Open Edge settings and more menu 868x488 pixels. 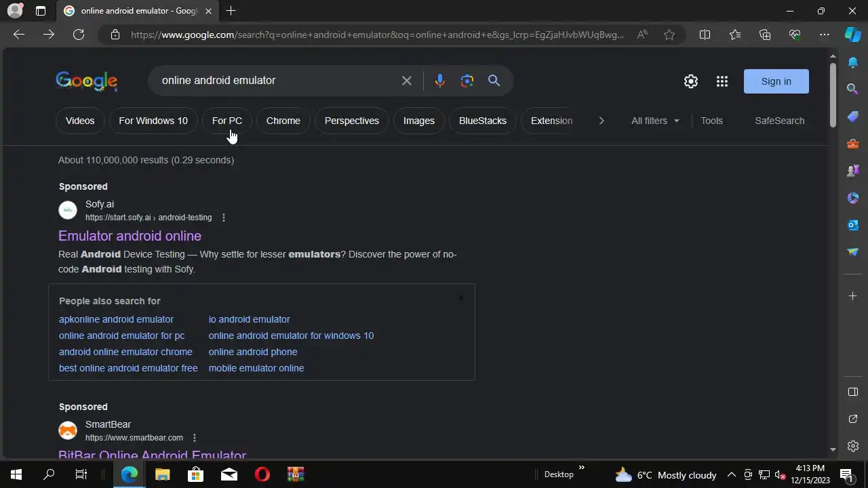pos(825,35)
